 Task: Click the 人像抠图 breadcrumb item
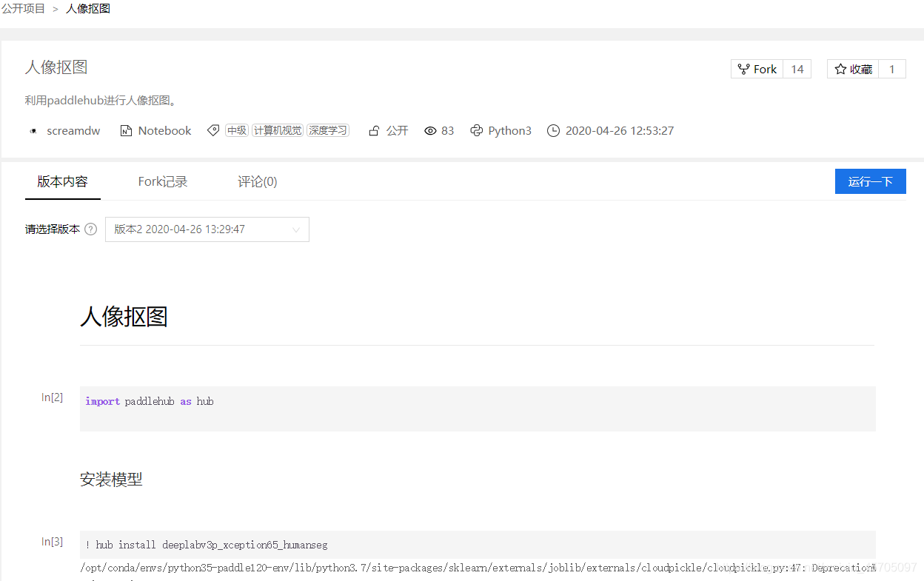pos(88,9)
